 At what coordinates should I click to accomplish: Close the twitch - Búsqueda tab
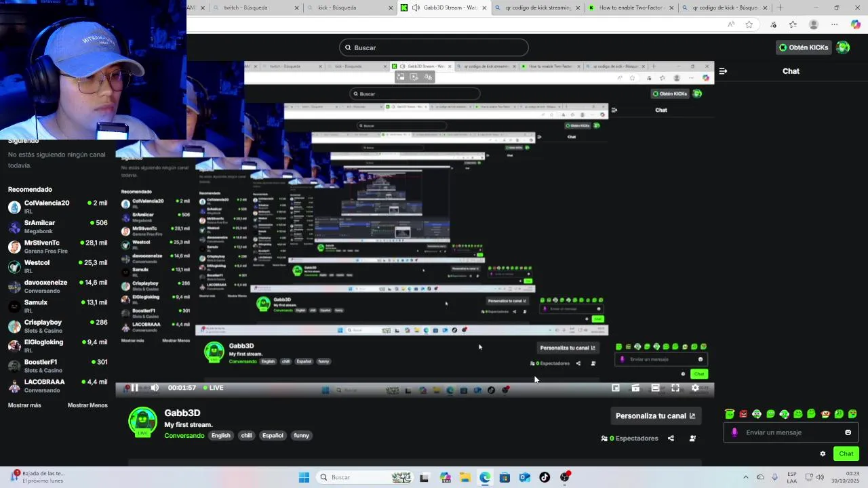(296, 7)
